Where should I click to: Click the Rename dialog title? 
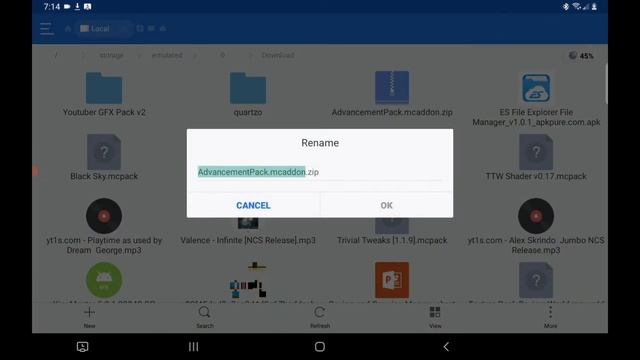click(320, 143)
